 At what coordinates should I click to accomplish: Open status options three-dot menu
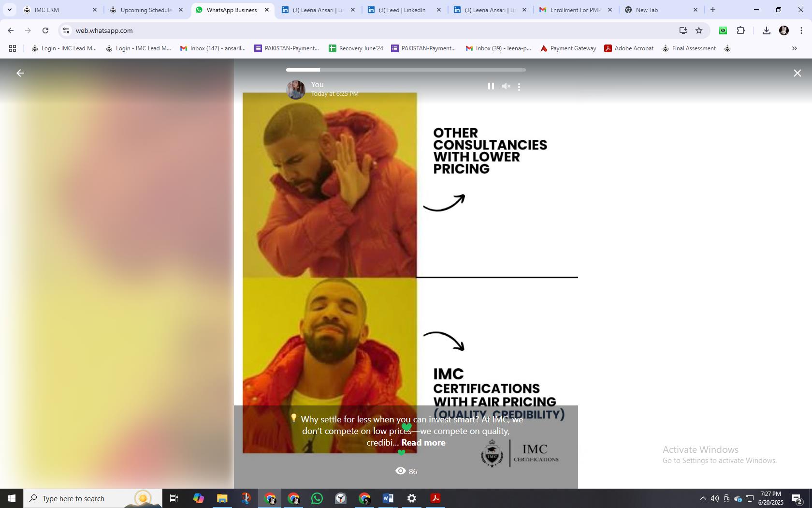(x=519, y=87)
